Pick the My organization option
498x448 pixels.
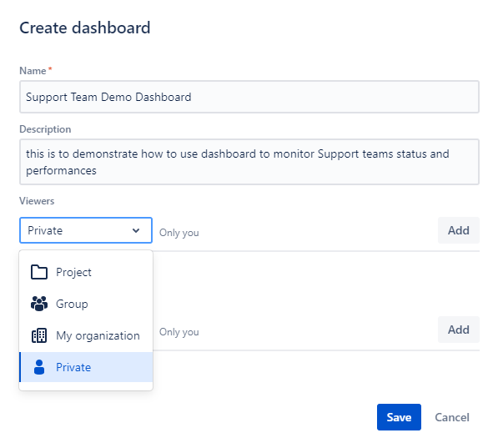tap(86, 335)
